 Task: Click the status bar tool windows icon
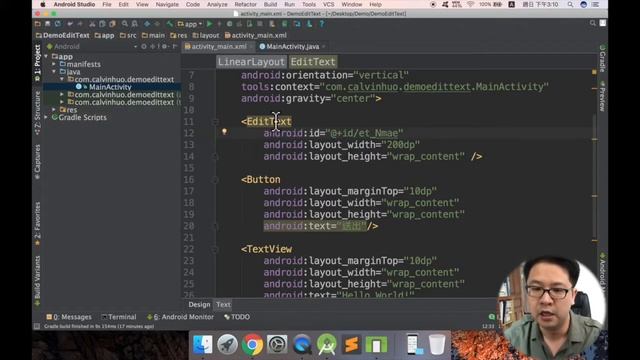pyautogui.click(x=37, y=326)
